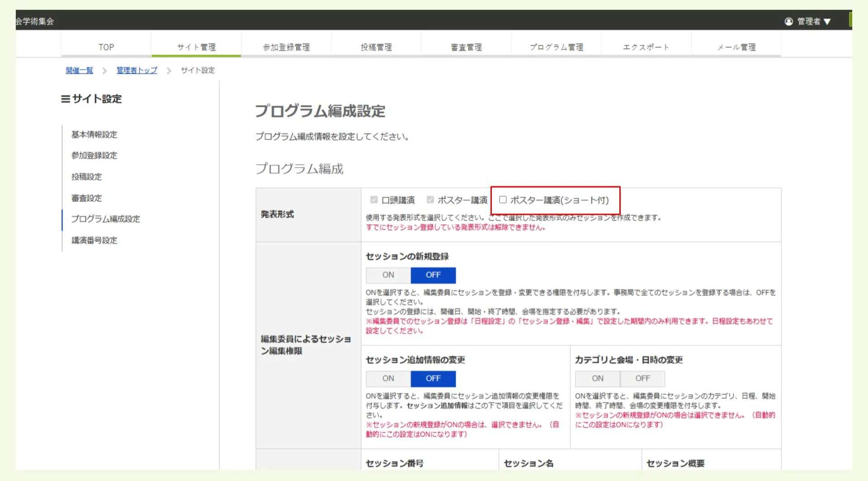This screenshot has height=481, width=868.
Task: Open the 管理者トップ breadcrumb link
Action: pyautogui.click(x=136, y=70)
